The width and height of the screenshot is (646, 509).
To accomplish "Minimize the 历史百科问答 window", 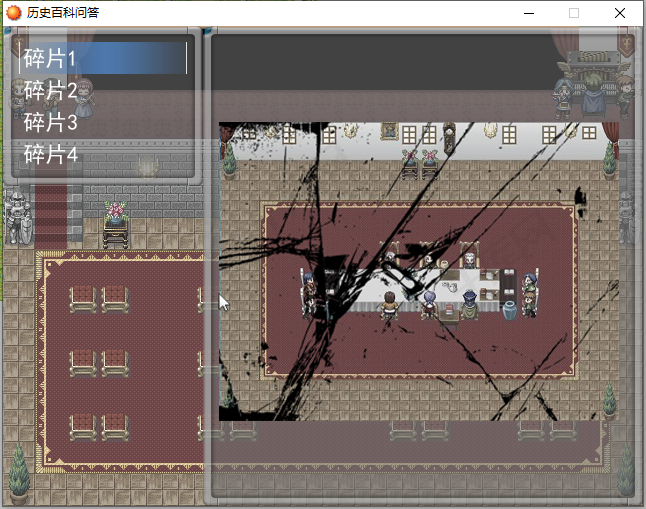I will click(529, 13).
